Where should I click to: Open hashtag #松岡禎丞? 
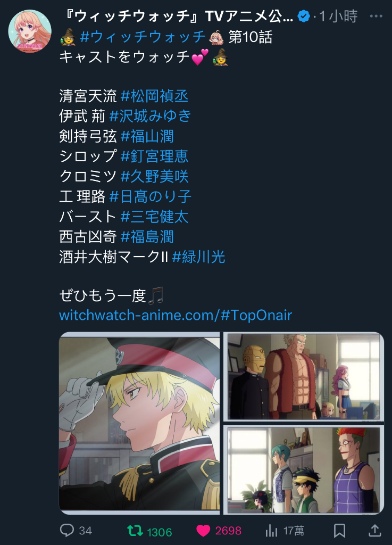pyautogui.click(x=154, y=96)
